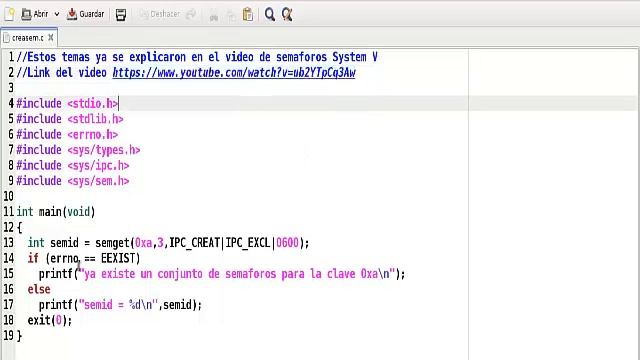Close the creasem.c tab
Screen dimensions: 640x360
[51, 37]
